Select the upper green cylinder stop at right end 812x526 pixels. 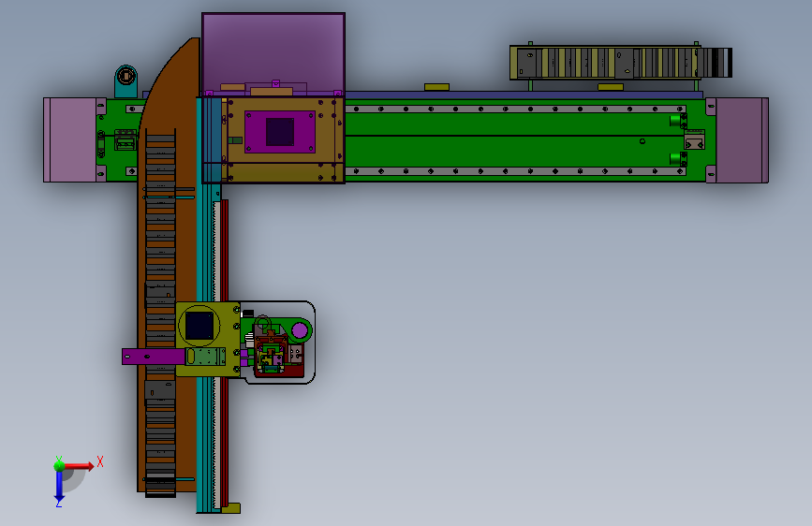click(675, 121)
